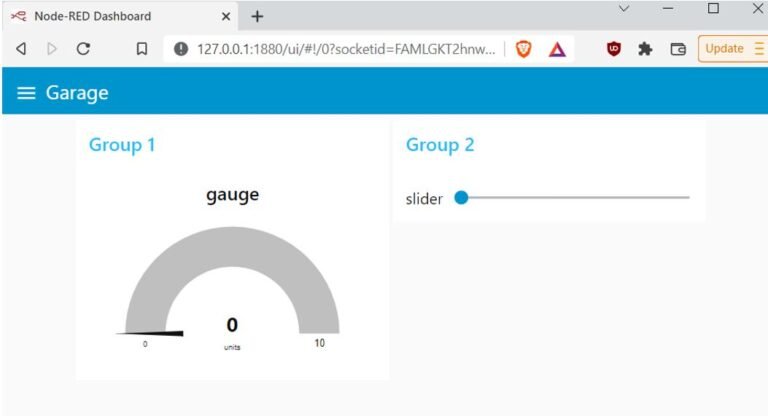
Task: Click the Group 1 heading
Action: click(x=122, y=145)
